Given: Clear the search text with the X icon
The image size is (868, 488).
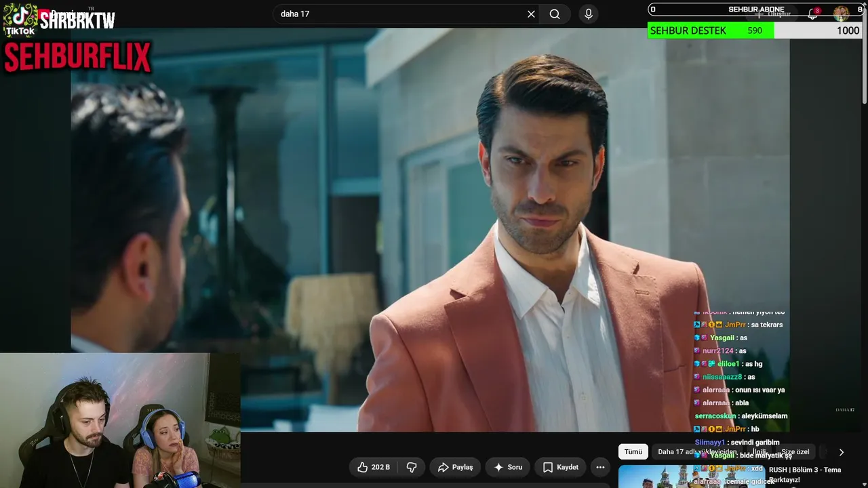Looking at the screenshot, I should tap(531, 14).
